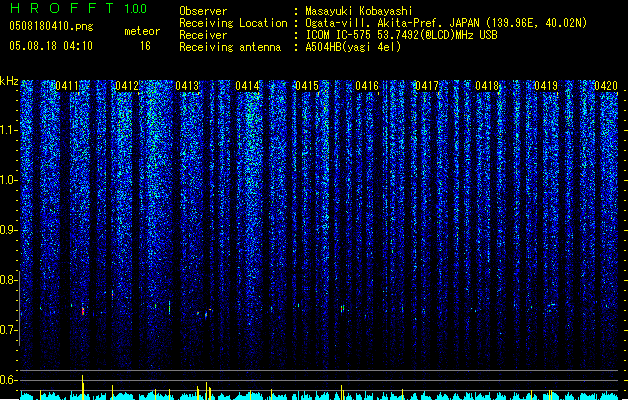Click the 0417 time marker
629x400 pixels.
pyautogui.click(x=427, y=86)
